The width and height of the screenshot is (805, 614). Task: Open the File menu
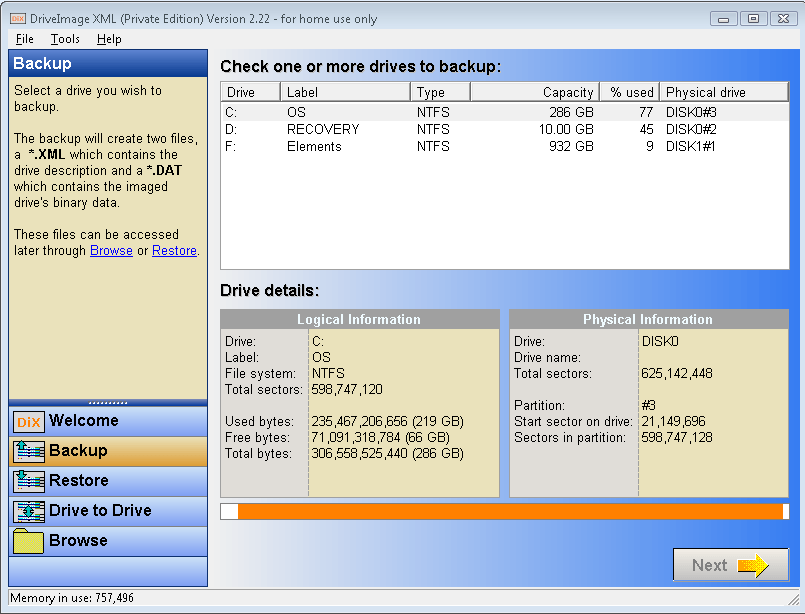[25, 39]
